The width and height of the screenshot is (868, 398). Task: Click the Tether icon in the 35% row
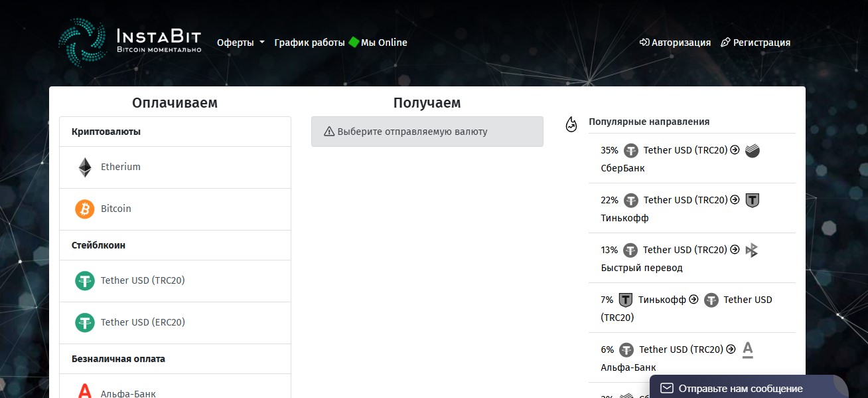pos(630,151)
